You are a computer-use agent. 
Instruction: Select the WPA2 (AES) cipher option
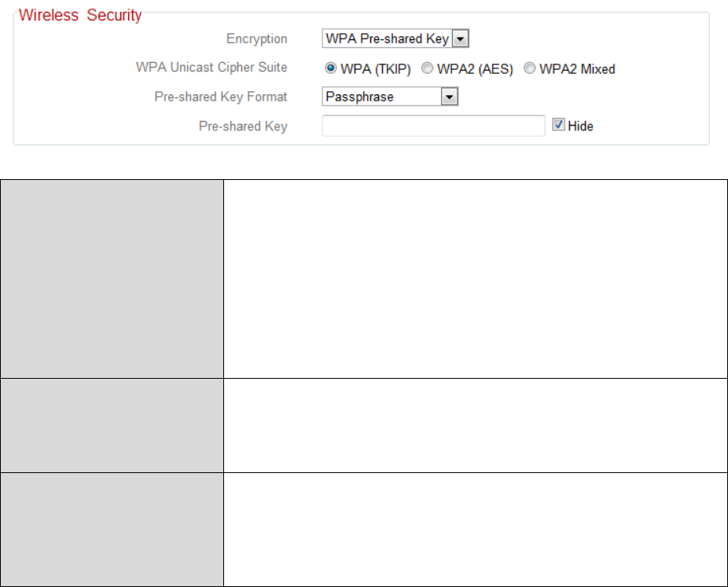pos(427,69)
